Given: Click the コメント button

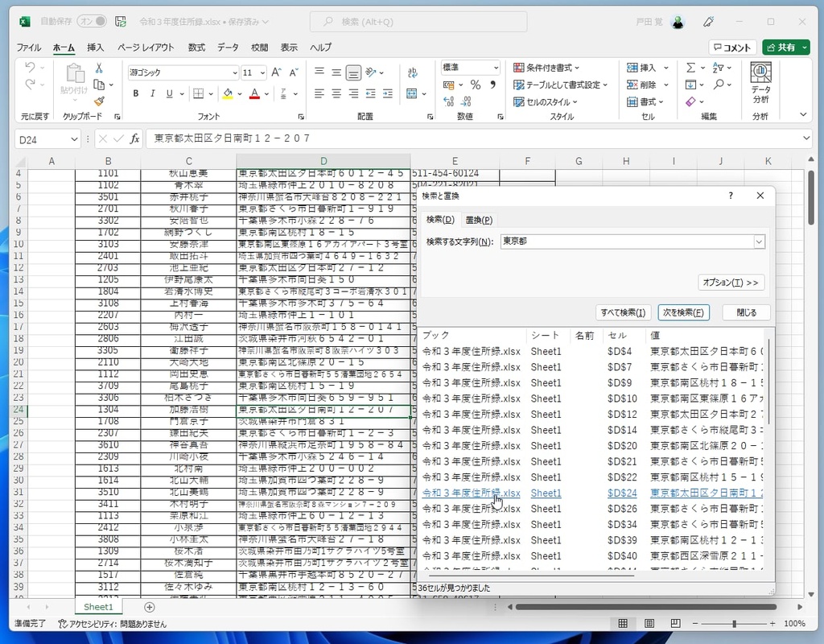Looking at the screenshot, I should 732,47.
